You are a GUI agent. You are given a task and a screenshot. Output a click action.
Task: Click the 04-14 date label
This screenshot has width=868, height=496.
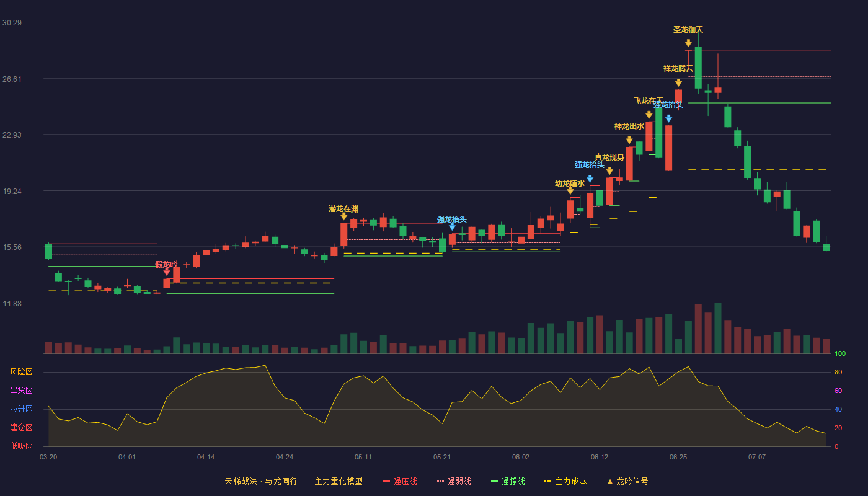(x=206, y=457)
